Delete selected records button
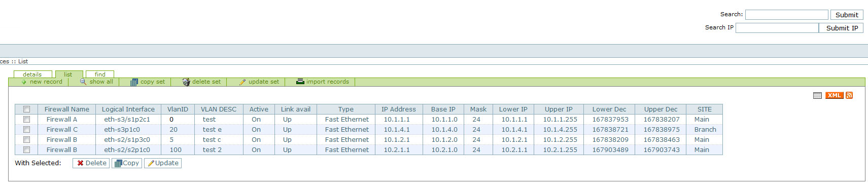Viewport: 868px width, 188px height. [91, 163]
